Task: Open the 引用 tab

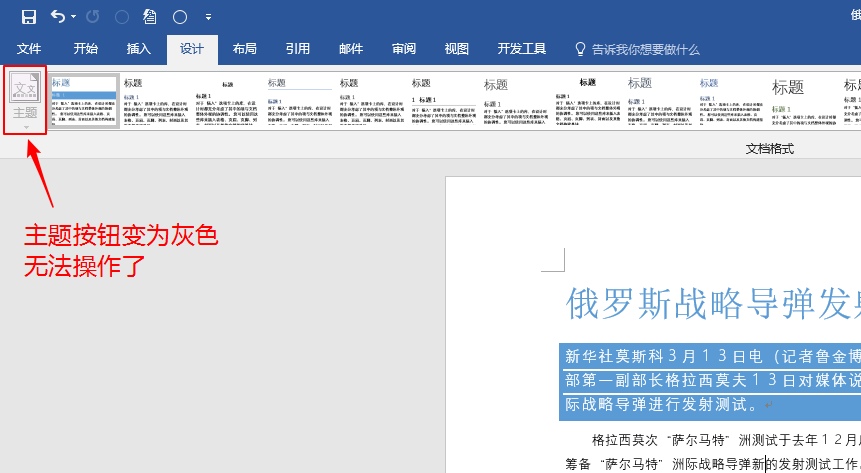Action: point(298,49)
